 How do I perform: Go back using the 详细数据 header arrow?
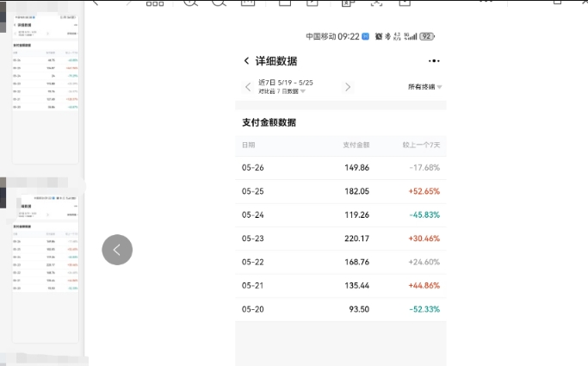click(x=247, y=61)
